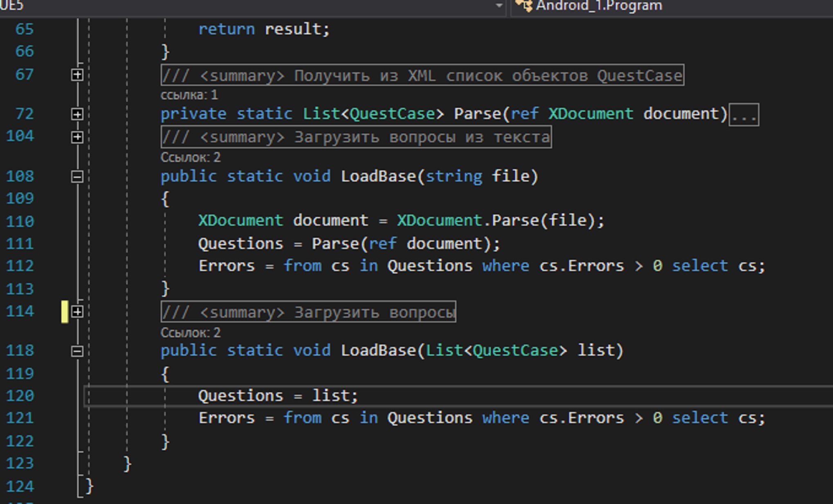Open the Android_1.Program type dropdown
Screen dimensions: 833x504
click(599, 5)
